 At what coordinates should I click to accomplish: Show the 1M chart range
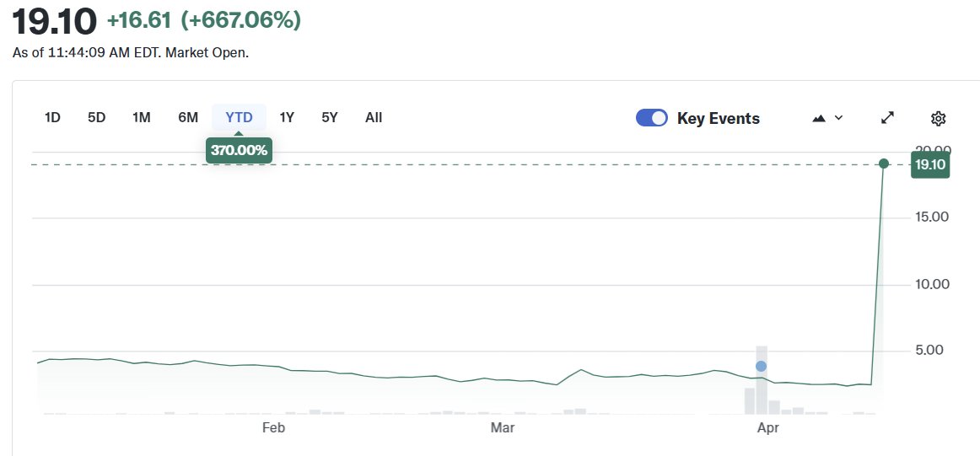(x=141, y=117)
